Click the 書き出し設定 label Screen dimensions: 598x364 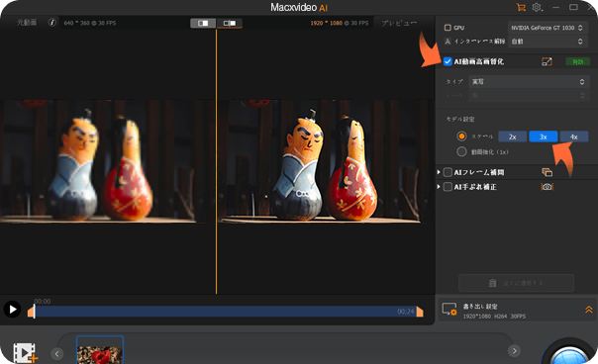(x=480, y=306)
